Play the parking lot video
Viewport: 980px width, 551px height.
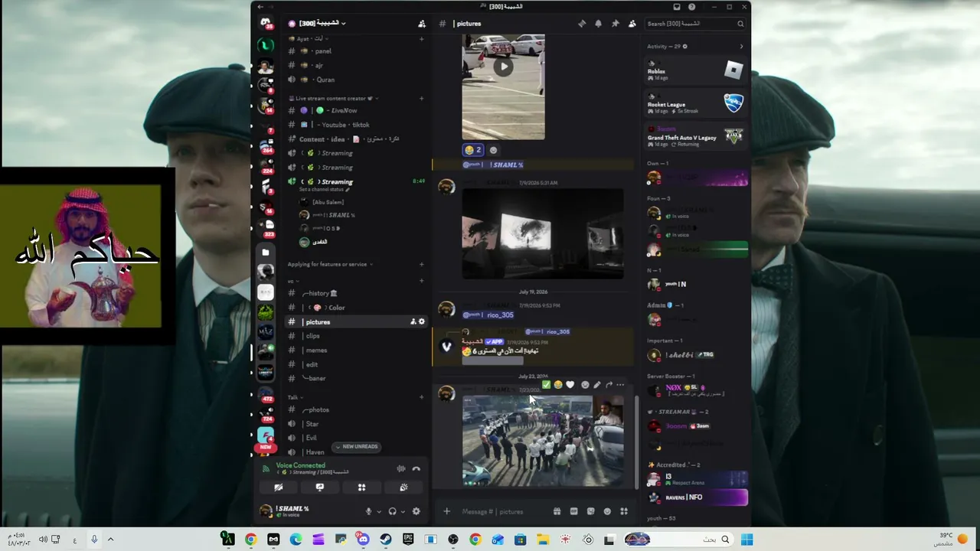[503, 67]
